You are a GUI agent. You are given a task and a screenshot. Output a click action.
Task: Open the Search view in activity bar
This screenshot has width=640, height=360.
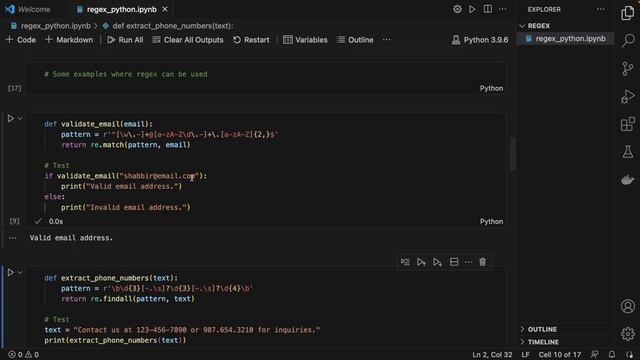628,40
